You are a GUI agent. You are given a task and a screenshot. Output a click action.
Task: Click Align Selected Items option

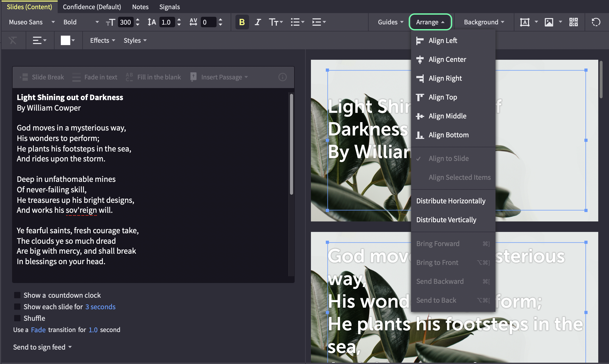point(453,177)
